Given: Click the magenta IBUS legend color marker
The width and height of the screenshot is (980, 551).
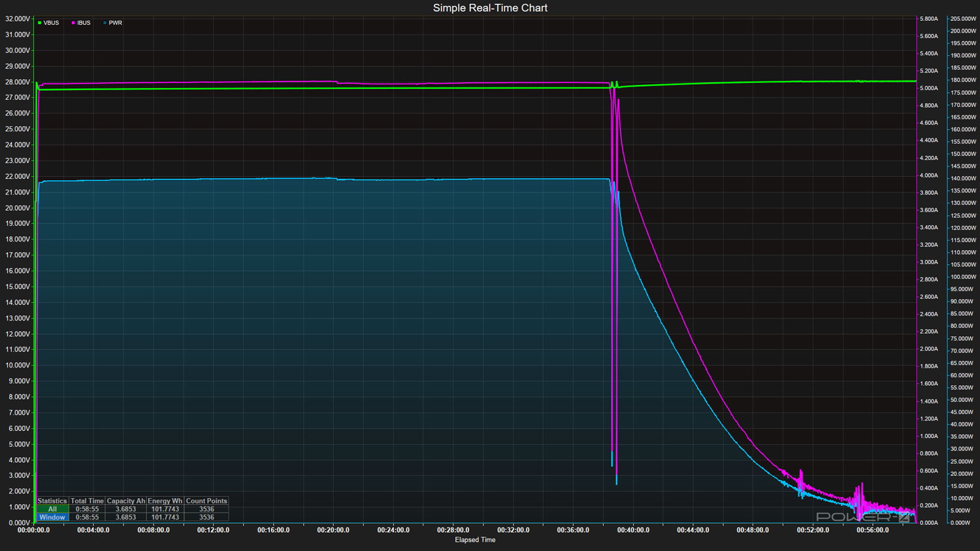Looking at the screenshot, I should 73,23.
